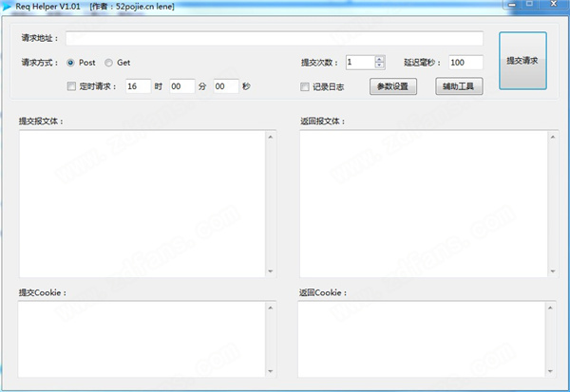Open 辅助工具 helper tools
This screenshot has width=570, height=392.
[x=459, y=86]
